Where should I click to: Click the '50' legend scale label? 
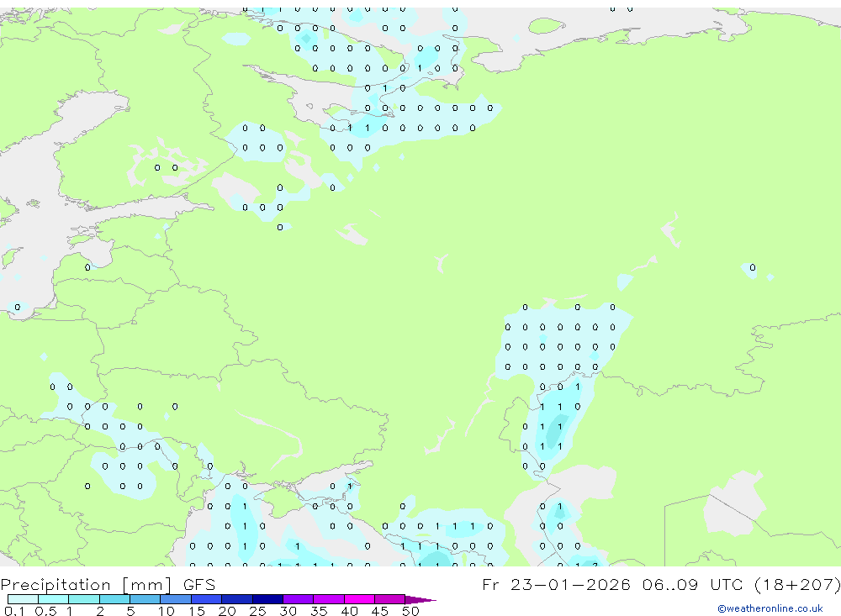point(410,611)
